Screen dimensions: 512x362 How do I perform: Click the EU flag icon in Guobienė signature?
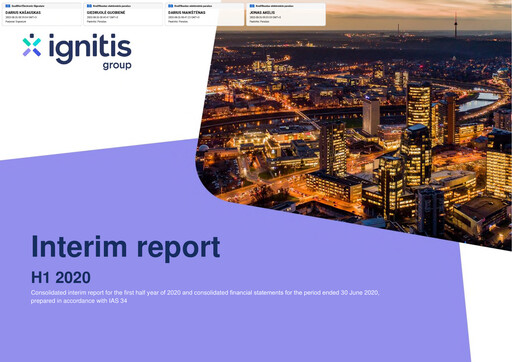89,6
